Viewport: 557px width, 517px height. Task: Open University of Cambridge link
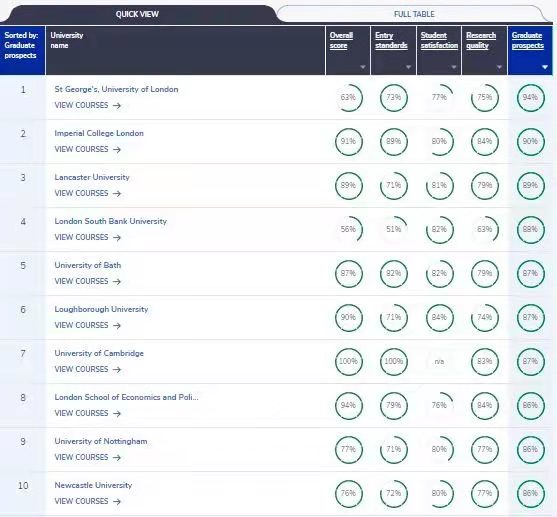click(99, 354)
